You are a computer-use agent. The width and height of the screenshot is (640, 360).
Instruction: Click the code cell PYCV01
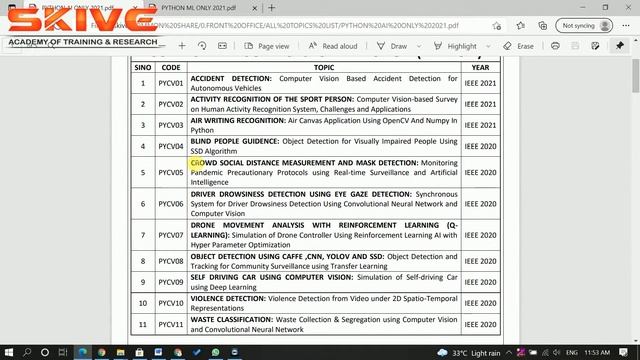click(x=171, y=83)
